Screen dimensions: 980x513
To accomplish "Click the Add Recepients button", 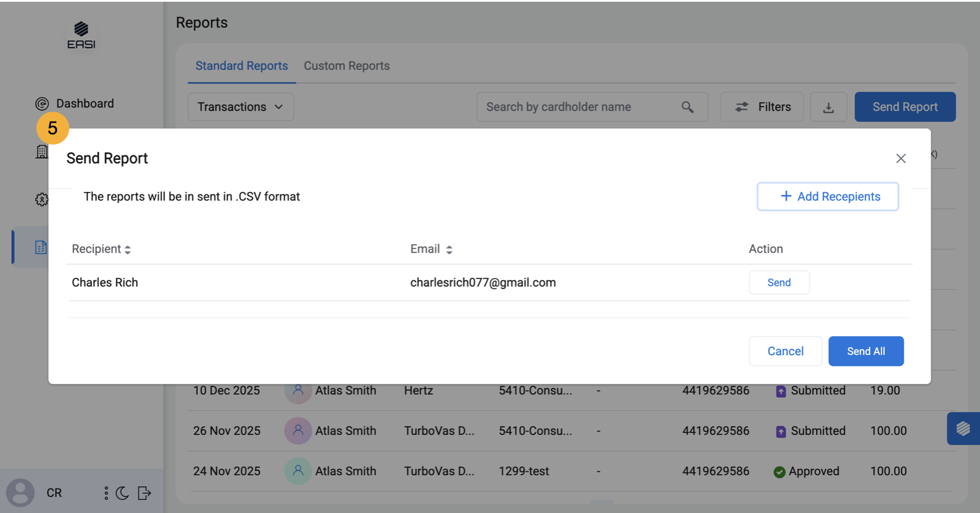I will pos(828,197).
